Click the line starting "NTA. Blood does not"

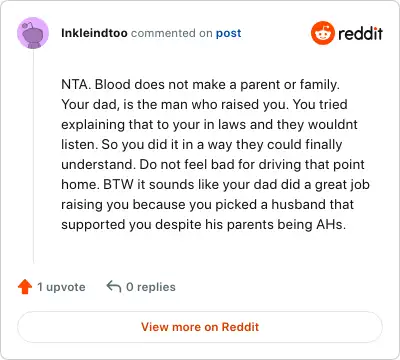(x=200, y=85)
